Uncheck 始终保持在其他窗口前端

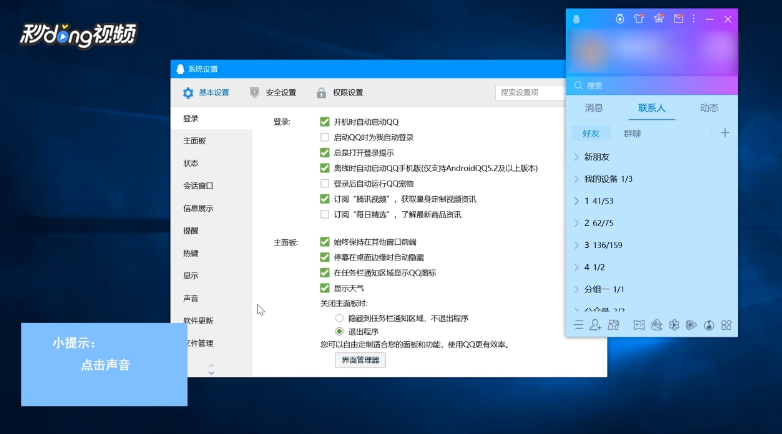(x=325, y=242)
